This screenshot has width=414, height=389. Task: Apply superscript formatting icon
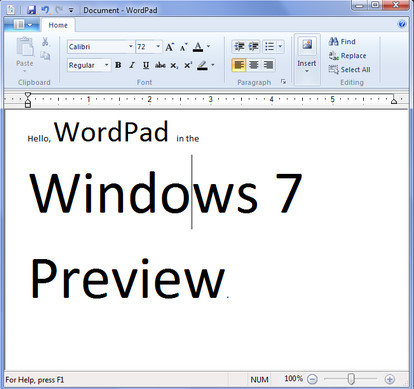(188, 65)
